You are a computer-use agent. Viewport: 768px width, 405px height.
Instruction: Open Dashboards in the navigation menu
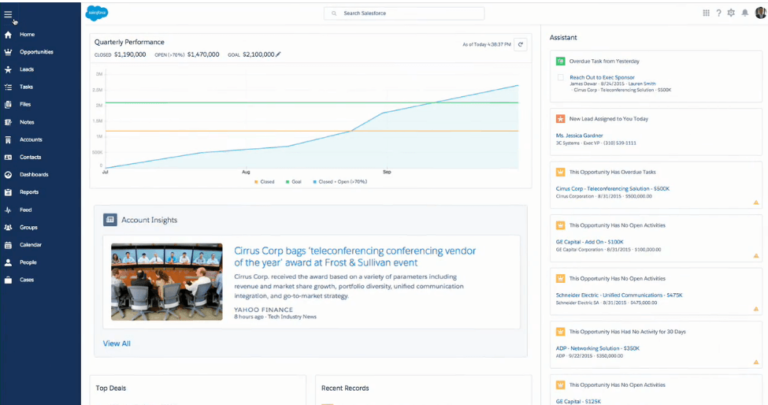coord(34,175)
